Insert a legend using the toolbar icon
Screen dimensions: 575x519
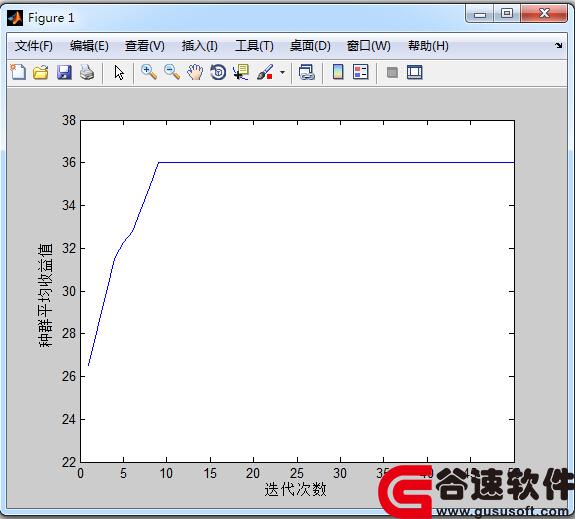point(360,72)
